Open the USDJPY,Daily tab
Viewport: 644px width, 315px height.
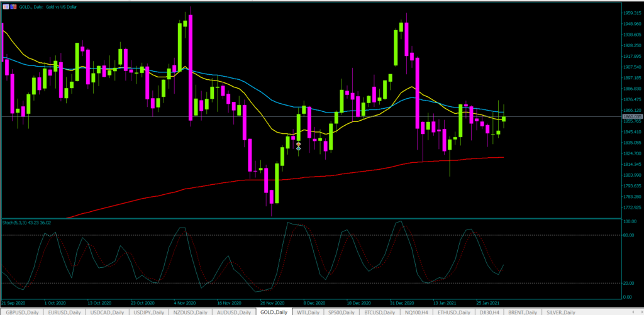[x=150, y=312]
